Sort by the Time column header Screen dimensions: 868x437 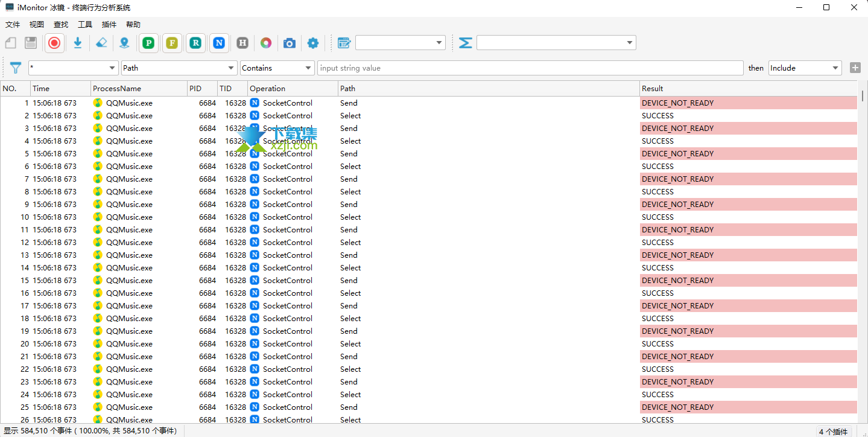[60, 89]
